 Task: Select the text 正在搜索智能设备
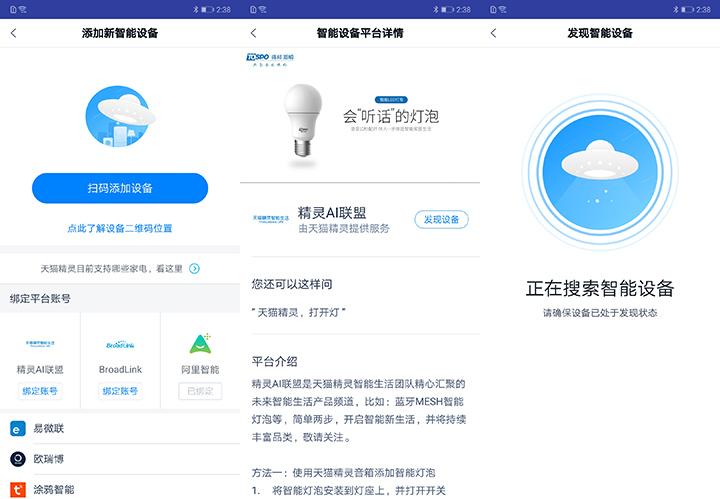click(600, 288)
